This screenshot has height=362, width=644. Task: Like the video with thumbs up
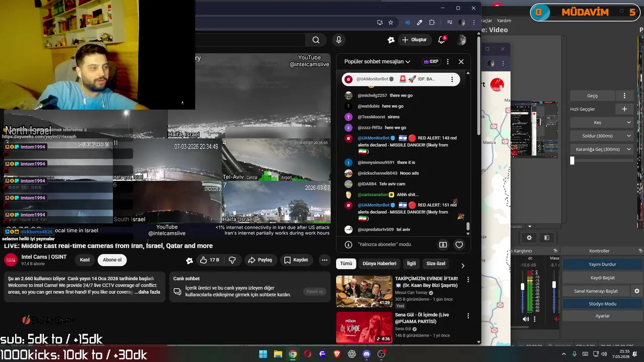(x=209, y=260)
